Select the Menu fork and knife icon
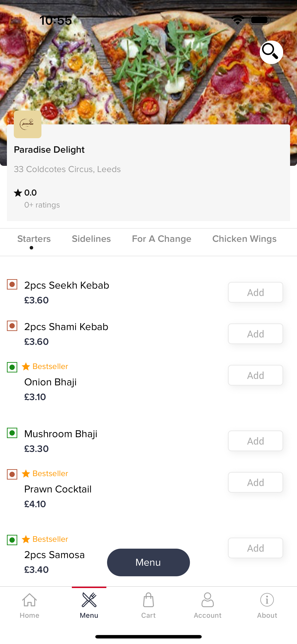The height and width of the screenshot is (644, 297). click(89, 600)
